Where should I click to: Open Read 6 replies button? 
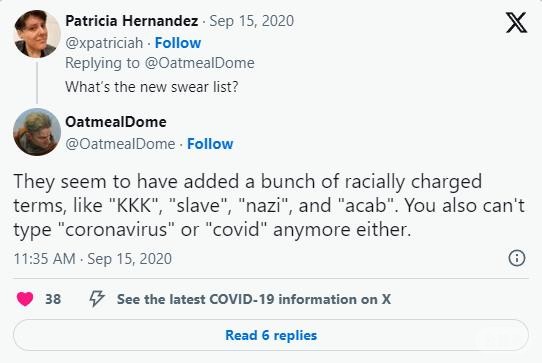(x=271, y=335)
